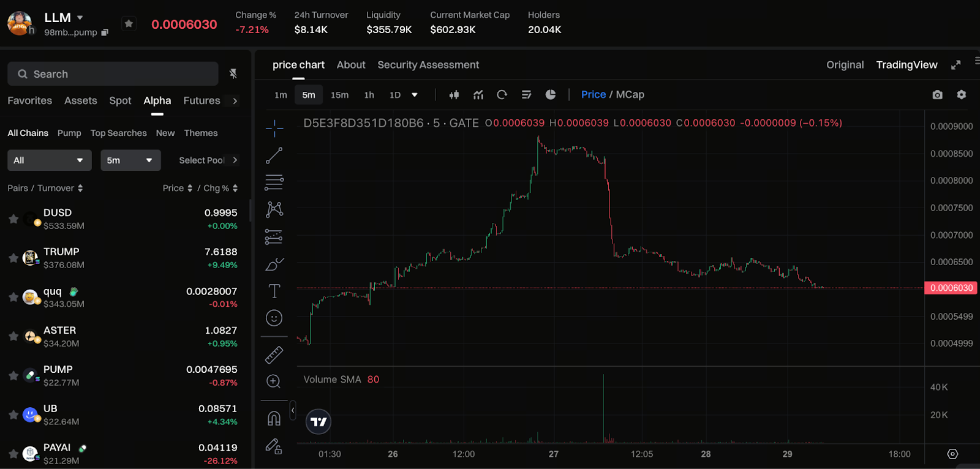This screenshot has width=980, height=469.
Task: Favorite the DUSD pair with its star
Action: [13, 219]
